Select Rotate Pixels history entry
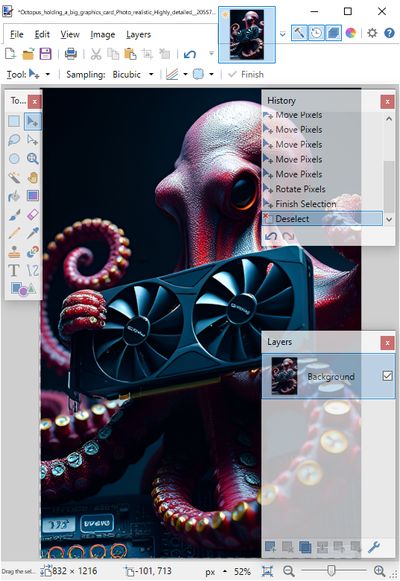 click(322, 189)
